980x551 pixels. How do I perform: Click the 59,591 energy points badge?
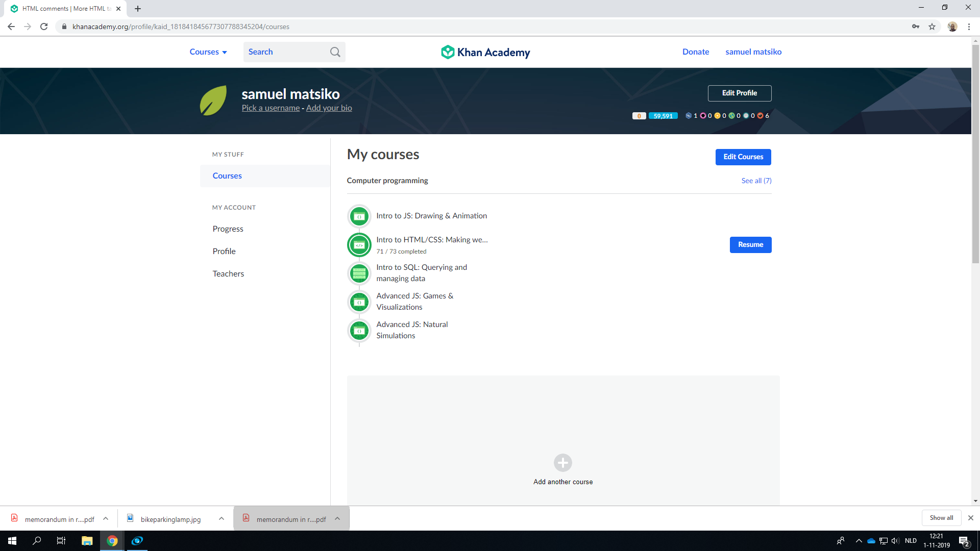click(663, 116)
